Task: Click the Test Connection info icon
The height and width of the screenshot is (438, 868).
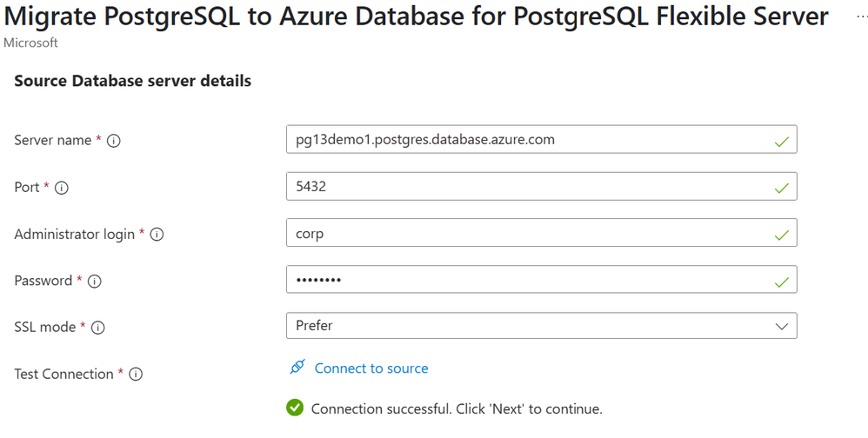Action: [136, 375]
